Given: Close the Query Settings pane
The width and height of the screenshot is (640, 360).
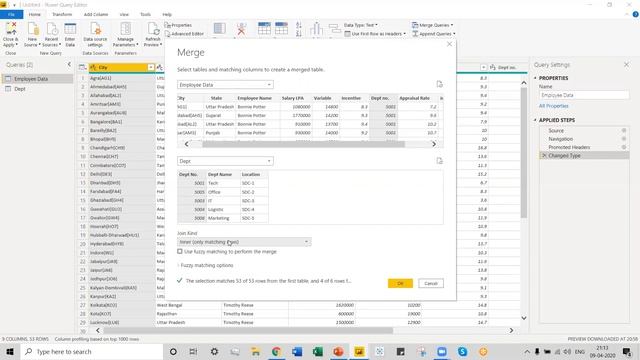Looking at the screenshot, I should coord(627,64).
